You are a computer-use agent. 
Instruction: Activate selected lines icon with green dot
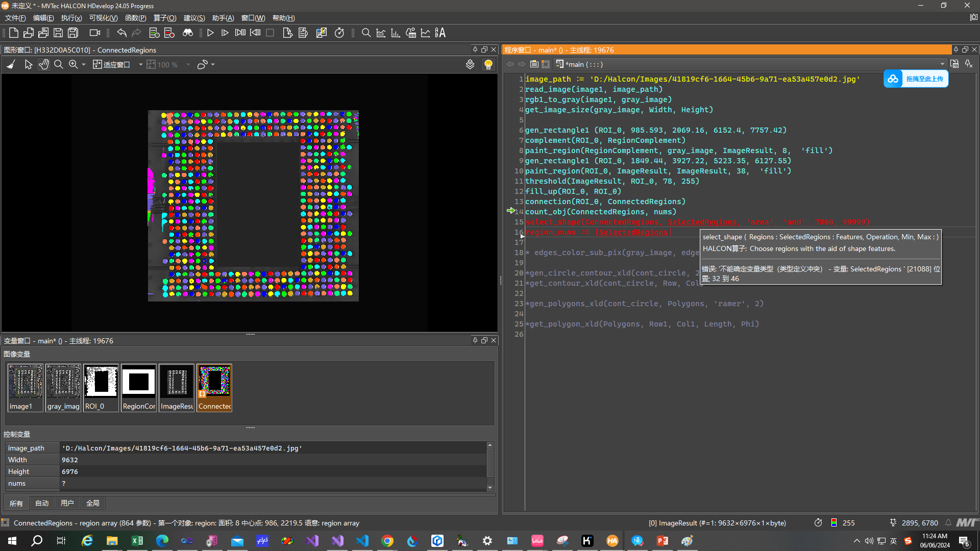(x=154, y=33)
